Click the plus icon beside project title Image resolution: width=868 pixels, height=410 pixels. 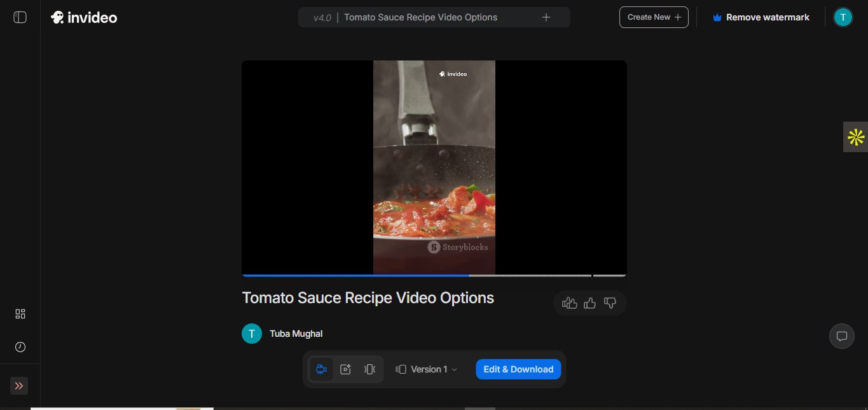tap(546, 17)
